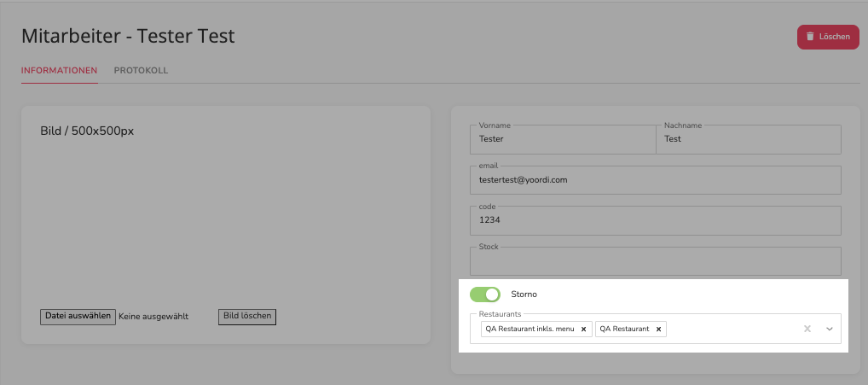The width and height of the screenshot is (868, 385).
Task: Toggle the Storno switch off
Action: click(485, 295)
